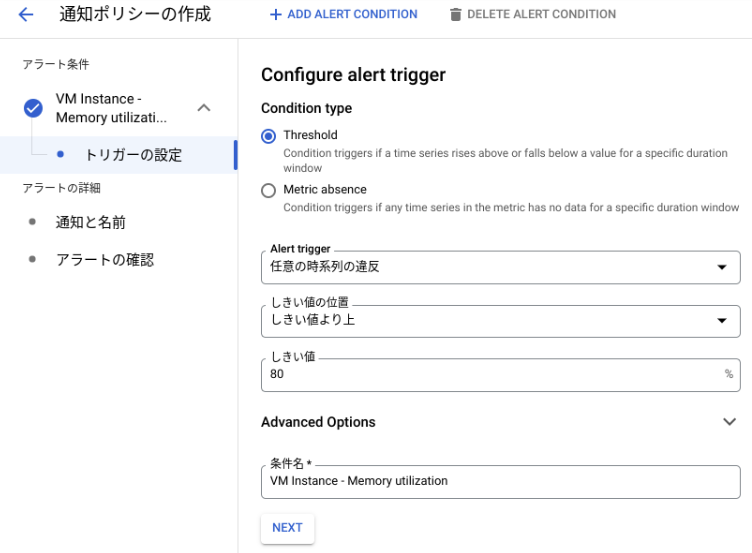Click the trash icon for deleting alert condition
This screenshot has height=553, width=752.
point(455,14)
